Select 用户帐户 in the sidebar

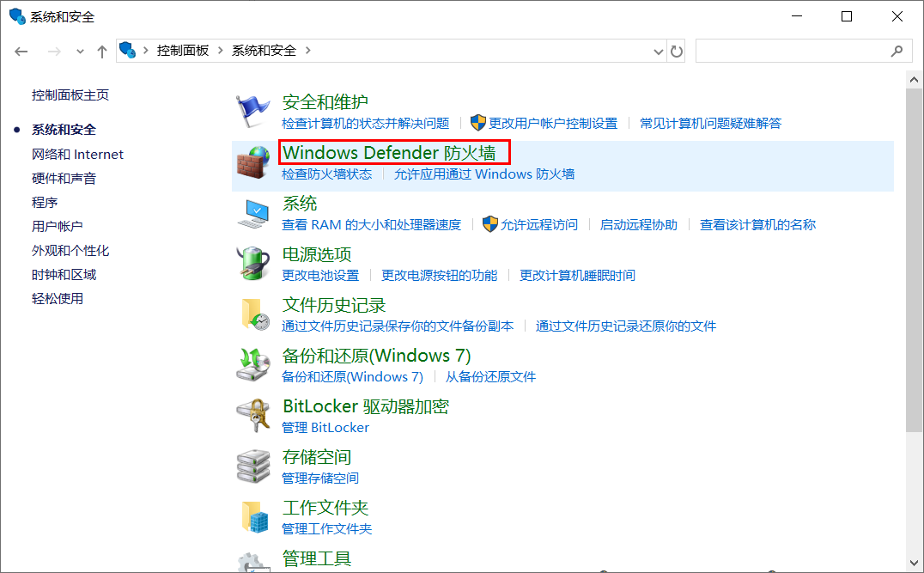(x=58, y=227)
